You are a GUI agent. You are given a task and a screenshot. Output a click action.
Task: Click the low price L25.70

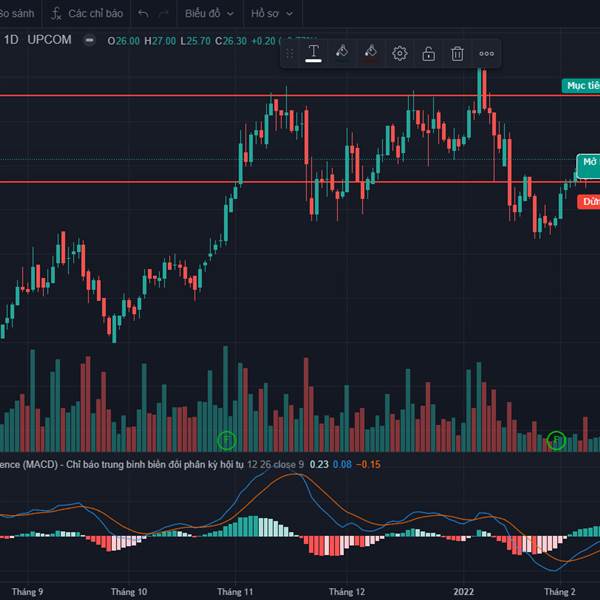coord(196,41)
